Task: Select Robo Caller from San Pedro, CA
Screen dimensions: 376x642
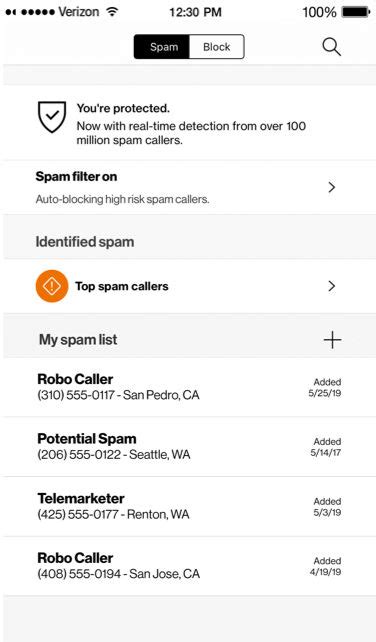Action: click(189, 387)
